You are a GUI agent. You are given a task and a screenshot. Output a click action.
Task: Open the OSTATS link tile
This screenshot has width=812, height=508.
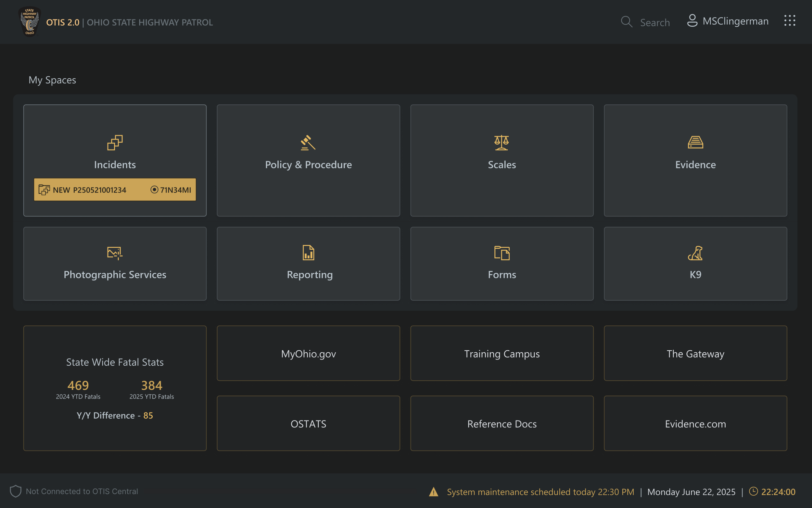(308, 424)
